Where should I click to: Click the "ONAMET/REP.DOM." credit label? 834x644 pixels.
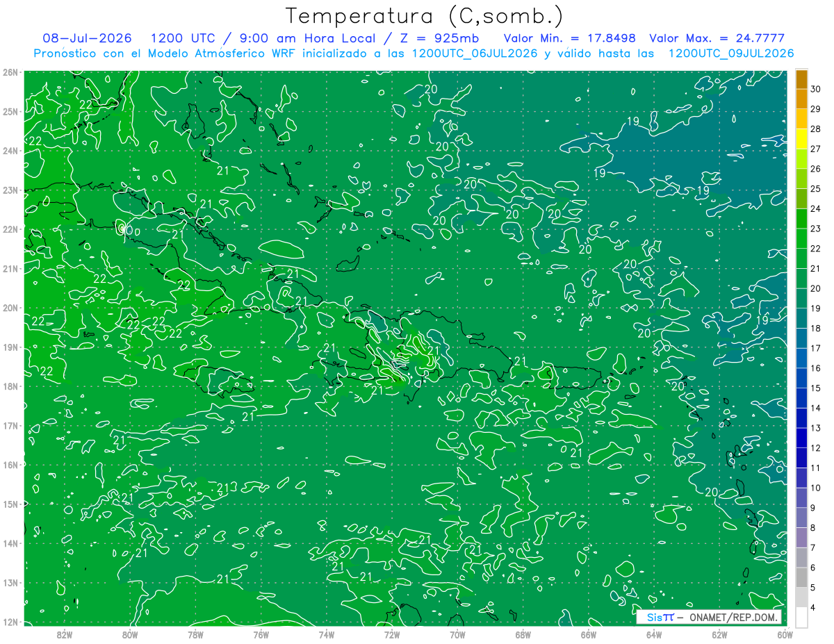click(x=733, y=617)
